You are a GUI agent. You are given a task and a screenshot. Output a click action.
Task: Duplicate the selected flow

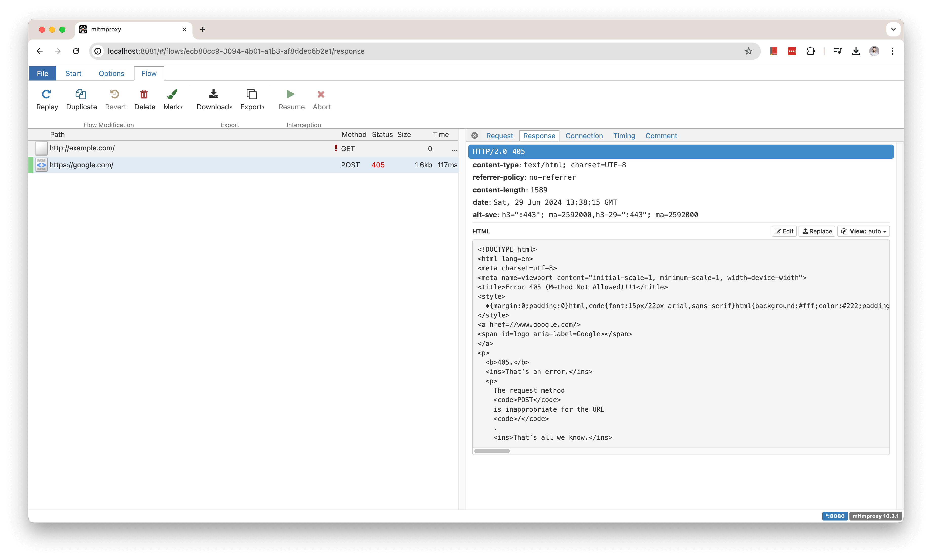(x=81, y=94)
